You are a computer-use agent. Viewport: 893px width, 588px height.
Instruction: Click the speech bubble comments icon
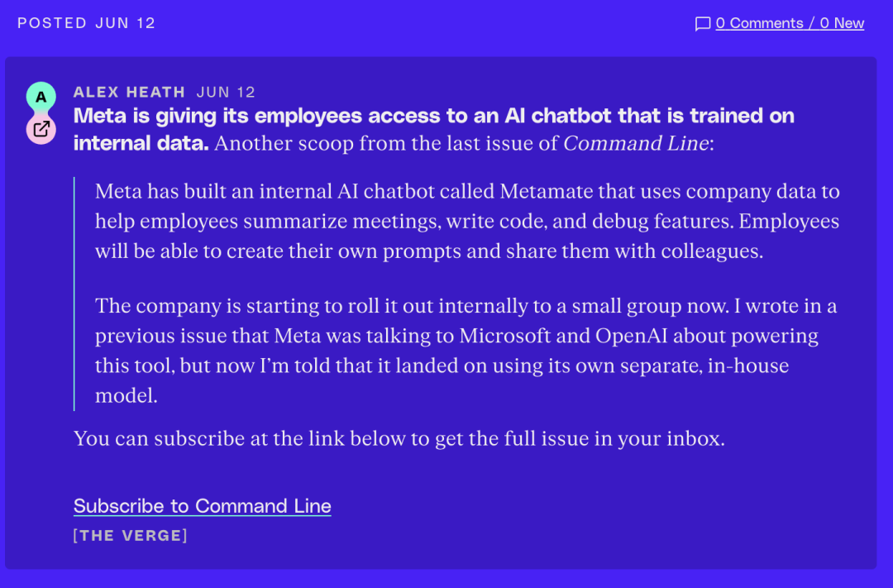click(703, 24)
